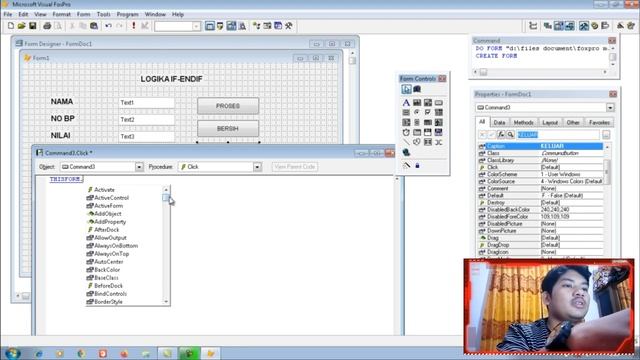Image resolution: width=640 pixels, height=360 pixels.
Task: Click the Properties function (fx) button
Action: tap(501, 135)
